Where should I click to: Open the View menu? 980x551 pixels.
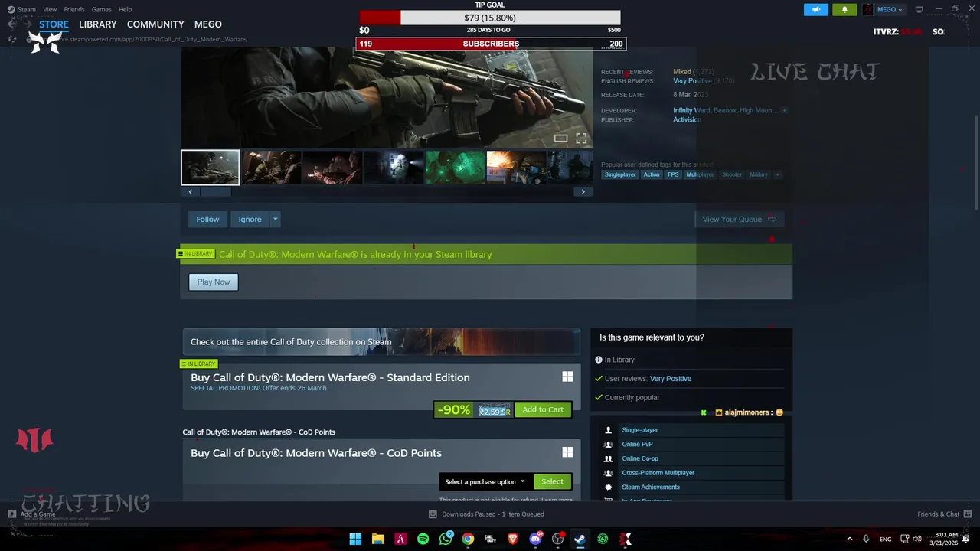(50, 9)
